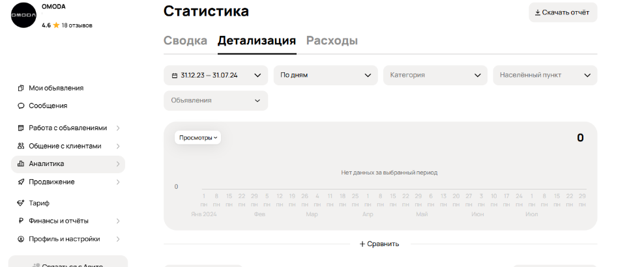
Task: Open Мои объявления icon in sidebar
Action: pos(21,88)
